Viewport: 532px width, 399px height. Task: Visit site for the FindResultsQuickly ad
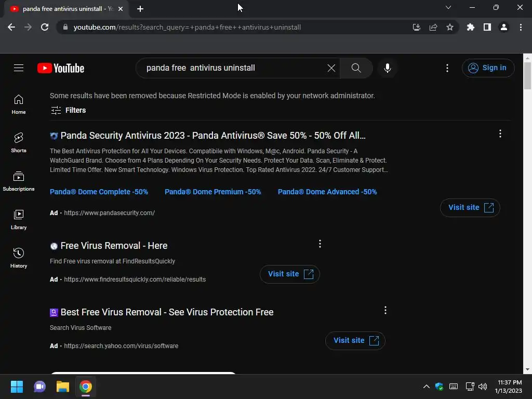(x=290, y=274)
